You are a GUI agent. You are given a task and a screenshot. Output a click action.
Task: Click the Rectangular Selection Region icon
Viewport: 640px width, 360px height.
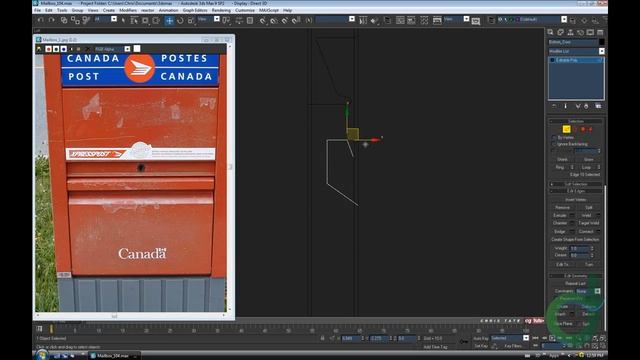click(x=145, y=20)
